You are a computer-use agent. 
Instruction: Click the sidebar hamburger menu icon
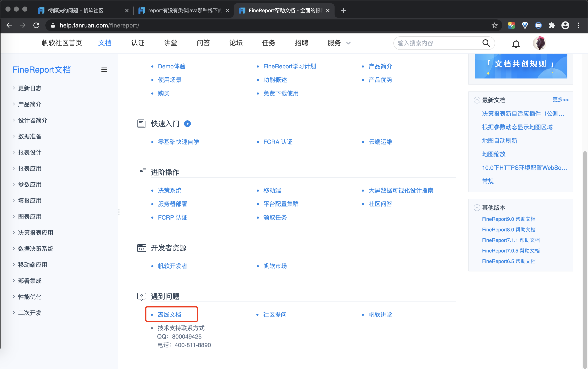click(104, 70)
